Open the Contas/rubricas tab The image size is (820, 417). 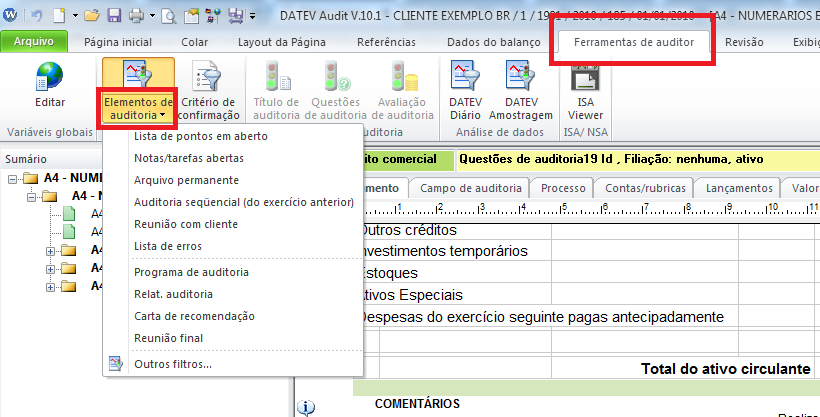[x=645, y=188]
